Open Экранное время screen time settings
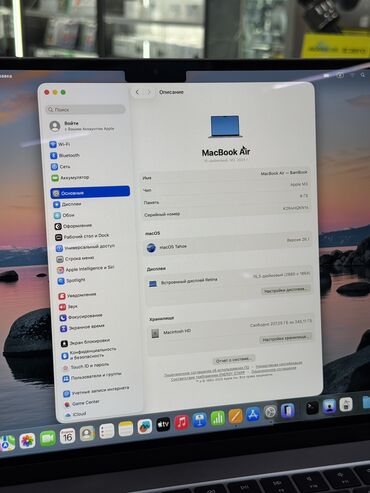Viewport: 370px width, 493px height. (83, 327)
